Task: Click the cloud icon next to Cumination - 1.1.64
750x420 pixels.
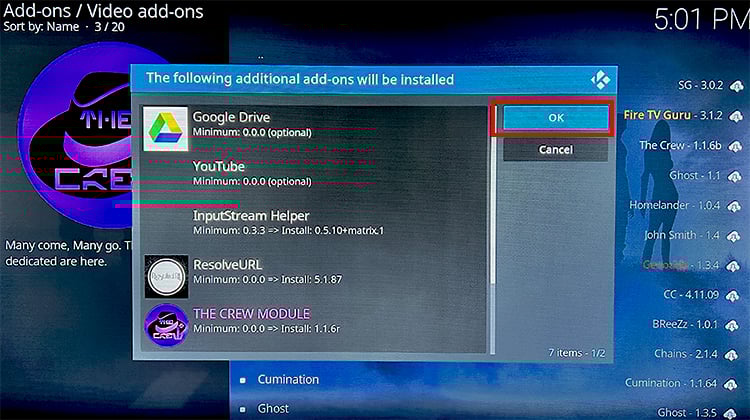Action: pyautogui.click(x=730, y=385)
